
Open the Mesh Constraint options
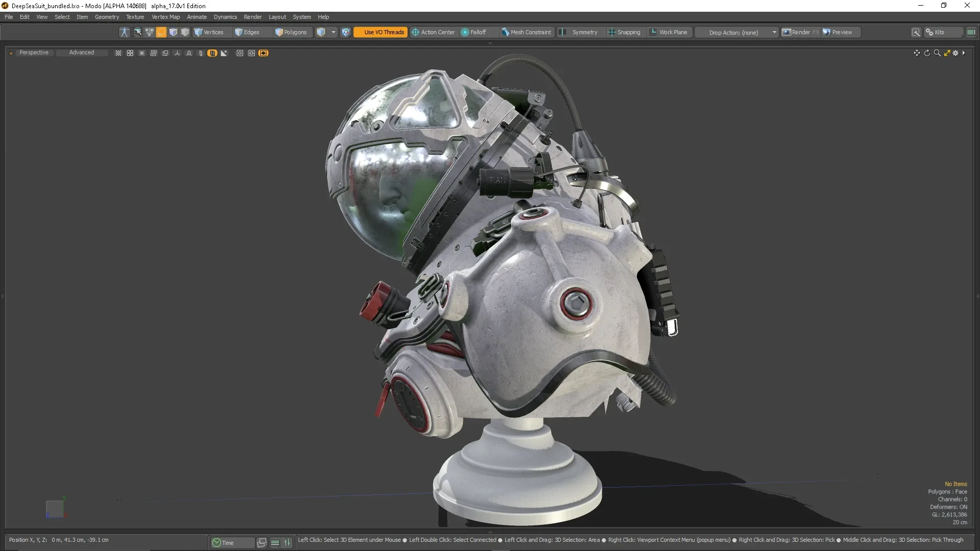tap(526, 32)
